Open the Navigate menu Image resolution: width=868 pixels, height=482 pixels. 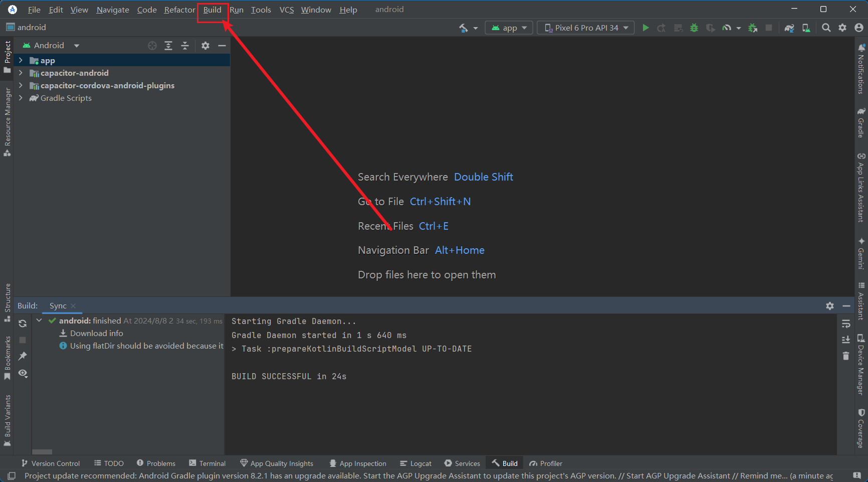tap(113, 10)
